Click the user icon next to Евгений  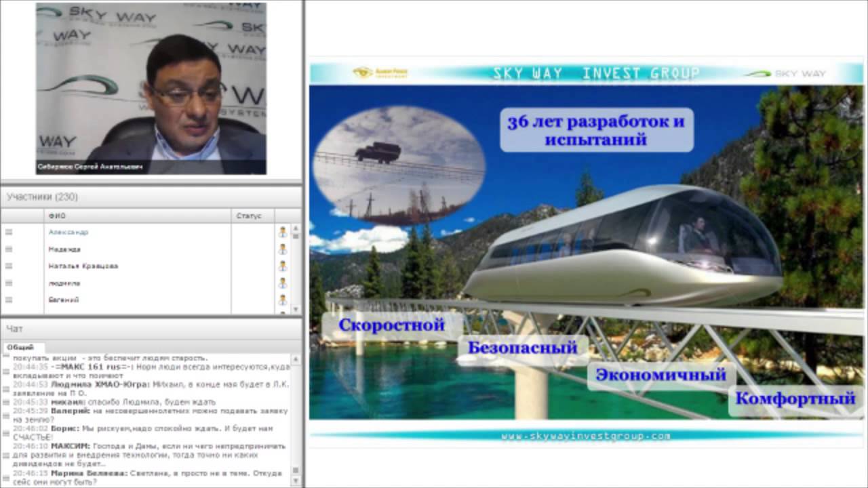[283, 300]
